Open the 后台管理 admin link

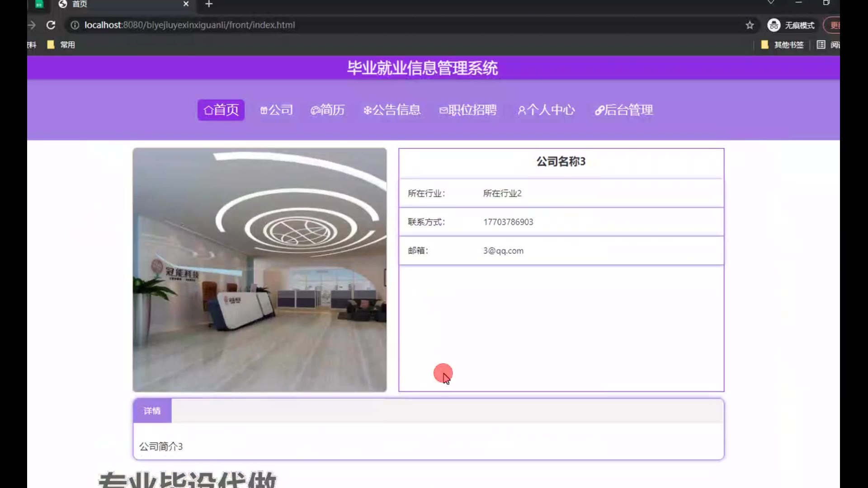click(x=623, y=110)
